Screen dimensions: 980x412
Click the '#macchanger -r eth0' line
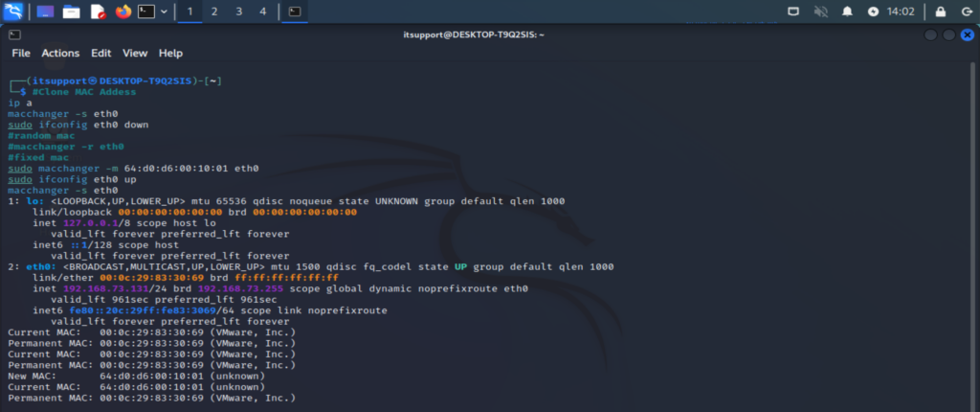[66, 147]
